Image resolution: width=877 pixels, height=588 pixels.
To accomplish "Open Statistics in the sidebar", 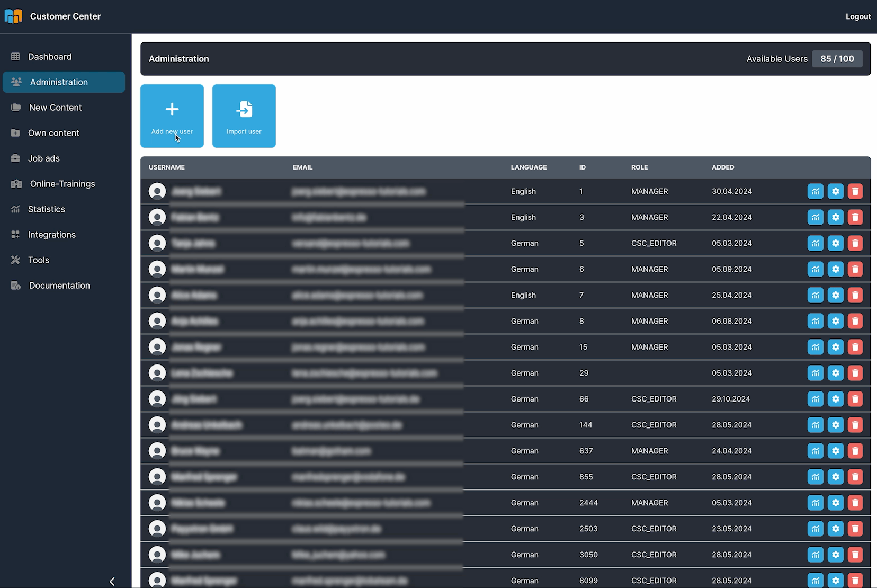I will 46,209.
